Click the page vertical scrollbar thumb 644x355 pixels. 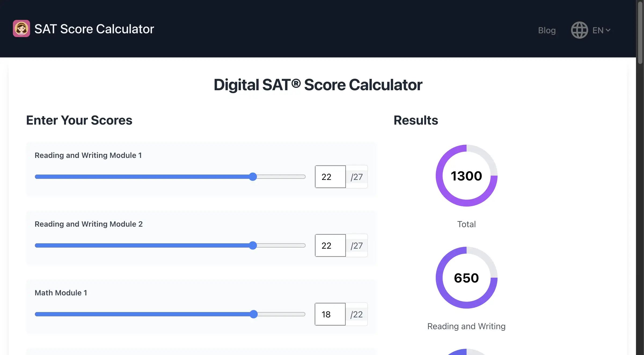[640, 32]
